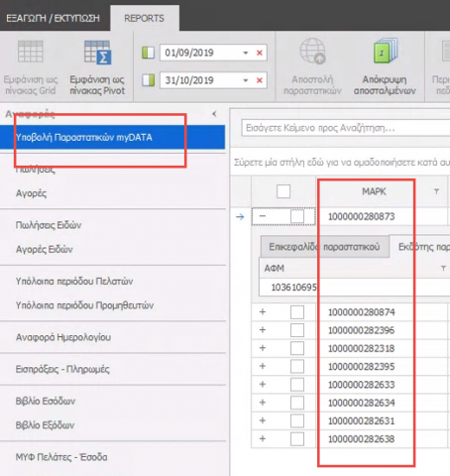450x476 pixels.
Task: Check row 1000000282395 checkbox
Action: [297, 367]
